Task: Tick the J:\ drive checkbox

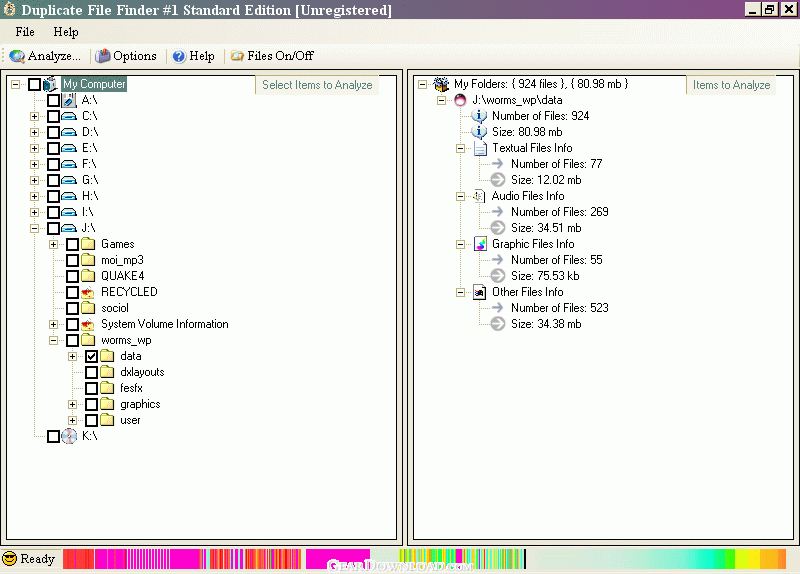Action: (53, 228)
